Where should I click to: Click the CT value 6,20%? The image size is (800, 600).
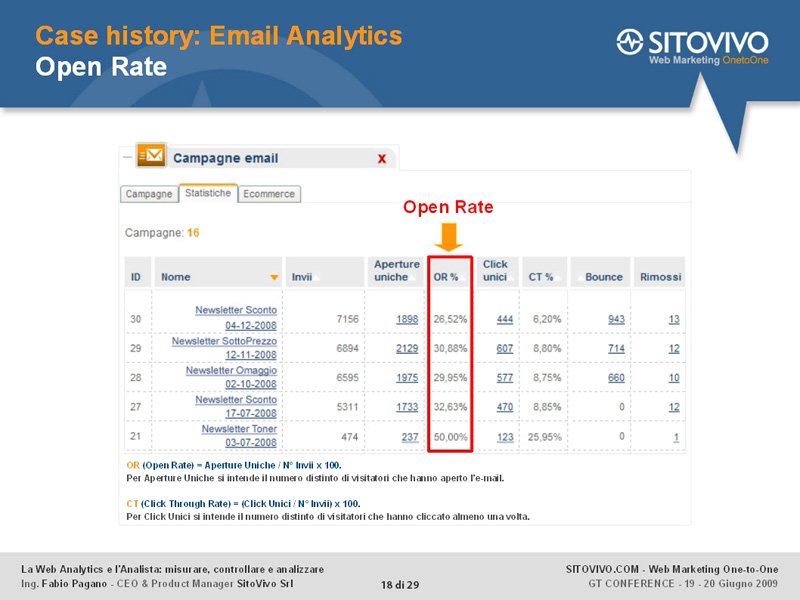(x=547, y=319)
